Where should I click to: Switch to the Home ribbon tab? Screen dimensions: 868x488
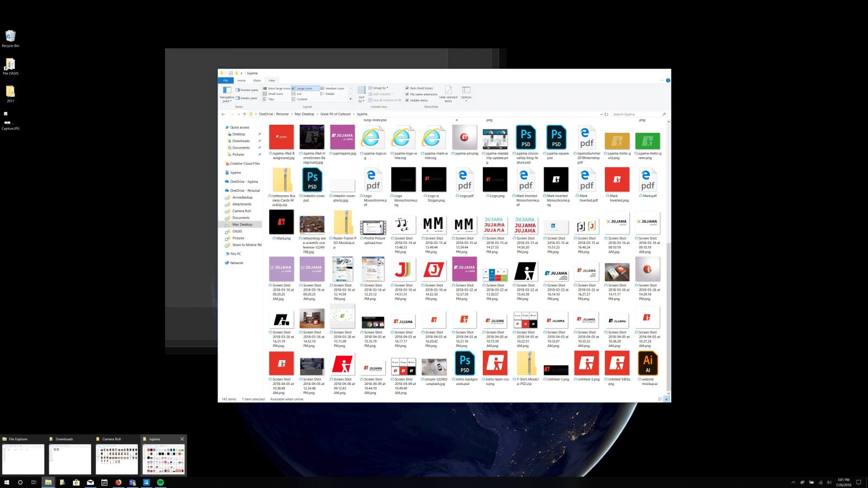coord(241,81)
